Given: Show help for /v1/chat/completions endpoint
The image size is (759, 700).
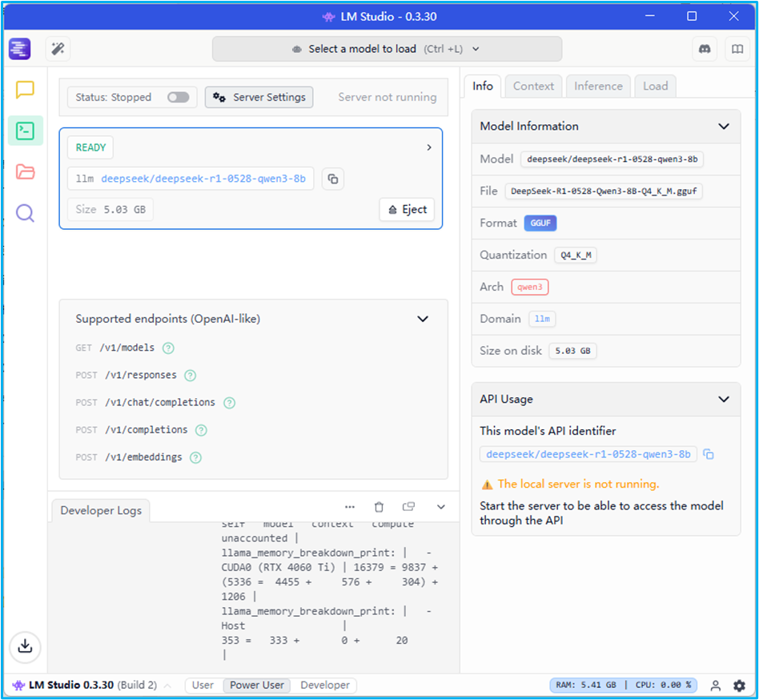Looking at the screenshot, I should tap(230, 403).
